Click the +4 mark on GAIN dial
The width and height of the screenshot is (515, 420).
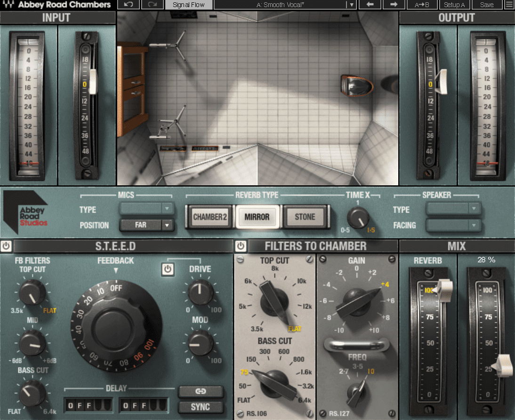click(x=385, y=284)
